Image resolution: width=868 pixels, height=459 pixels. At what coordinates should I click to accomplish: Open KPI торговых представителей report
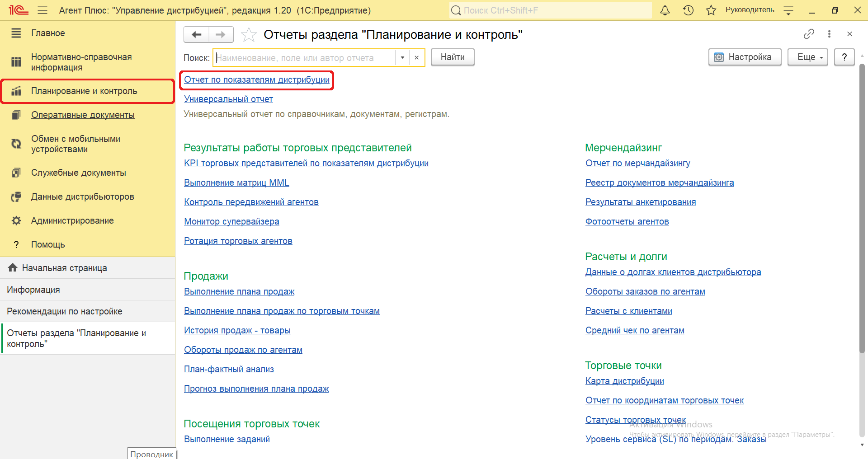click(306, 164)
